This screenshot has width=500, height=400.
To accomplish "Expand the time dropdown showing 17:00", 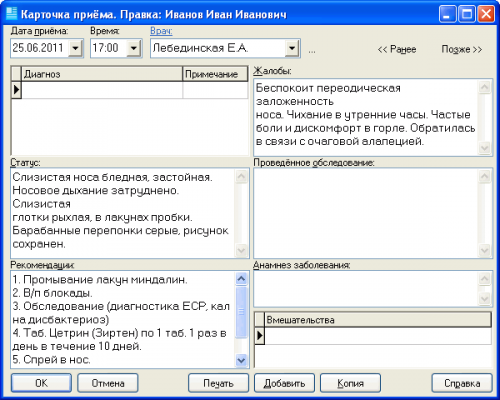I will coord(134,48).
